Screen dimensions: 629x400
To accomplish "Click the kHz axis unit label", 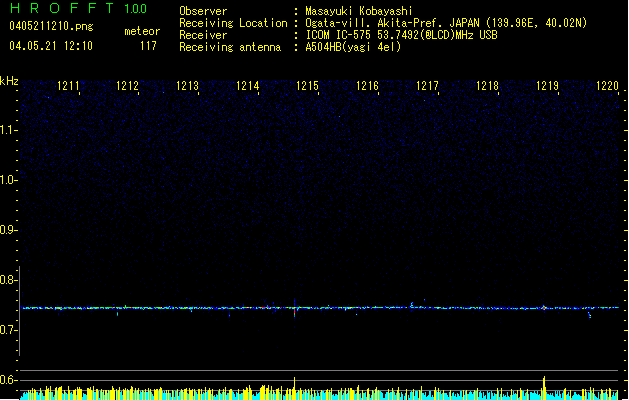I will click(9, 81).
